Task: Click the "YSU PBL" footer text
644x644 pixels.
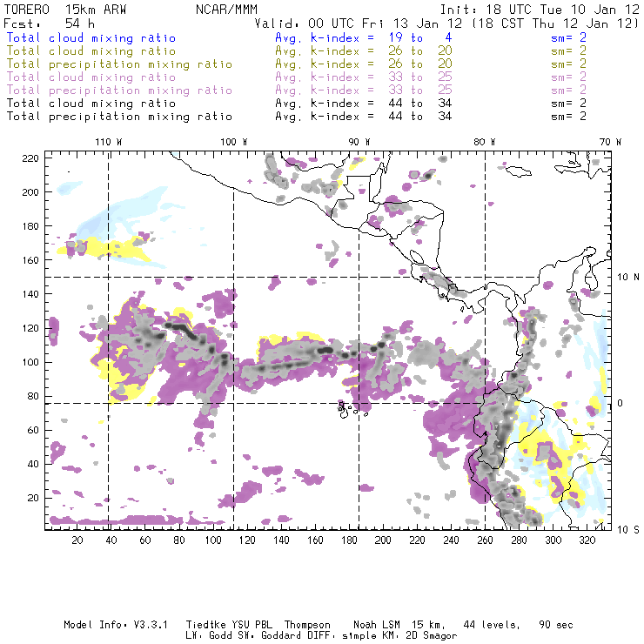Action: [x=252, y=625]
